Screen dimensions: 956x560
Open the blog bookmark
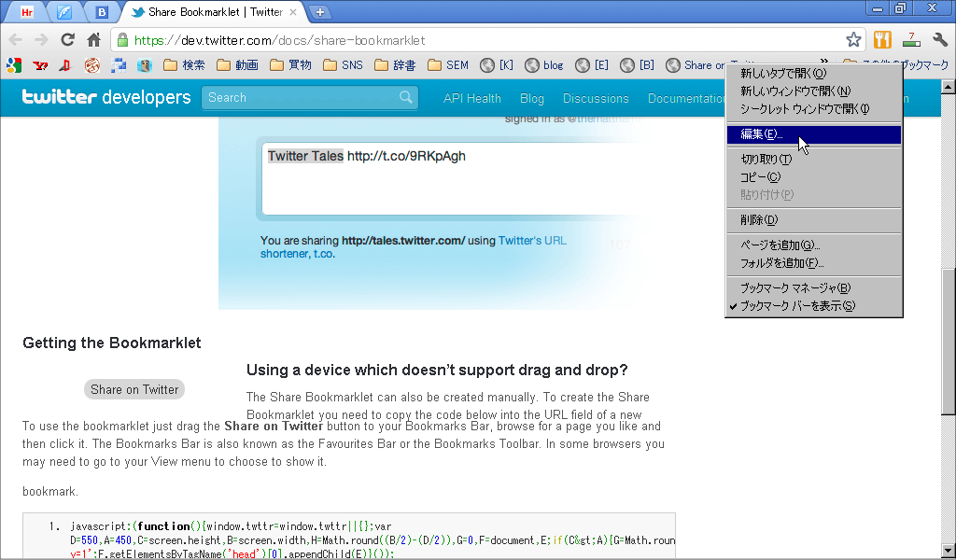544,65
